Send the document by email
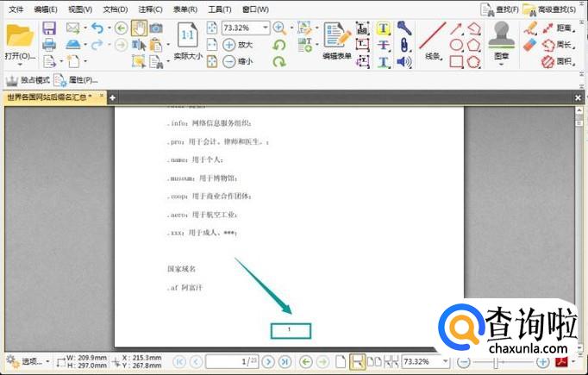The width and height of the screenshot is (588, 375). [x=72, y=28]
